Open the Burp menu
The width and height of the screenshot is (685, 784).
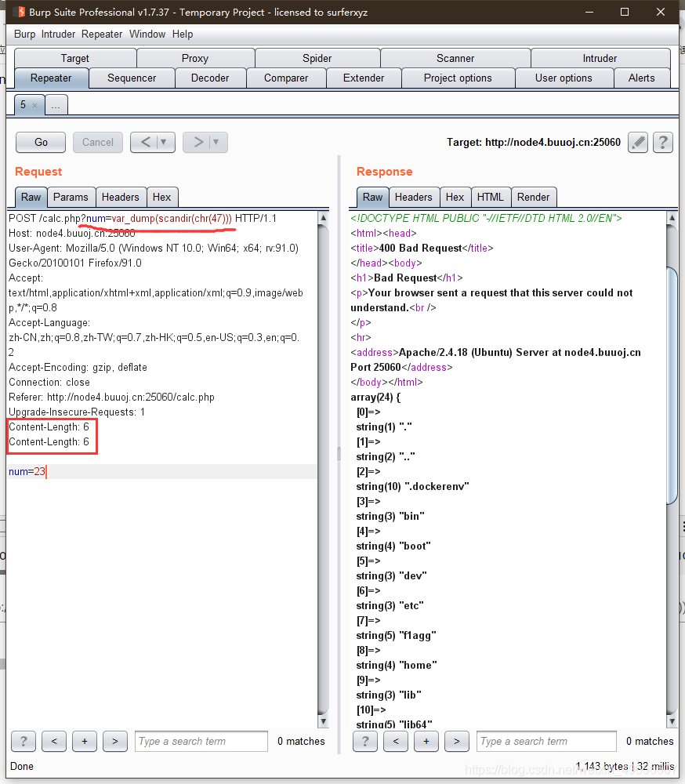24,34
